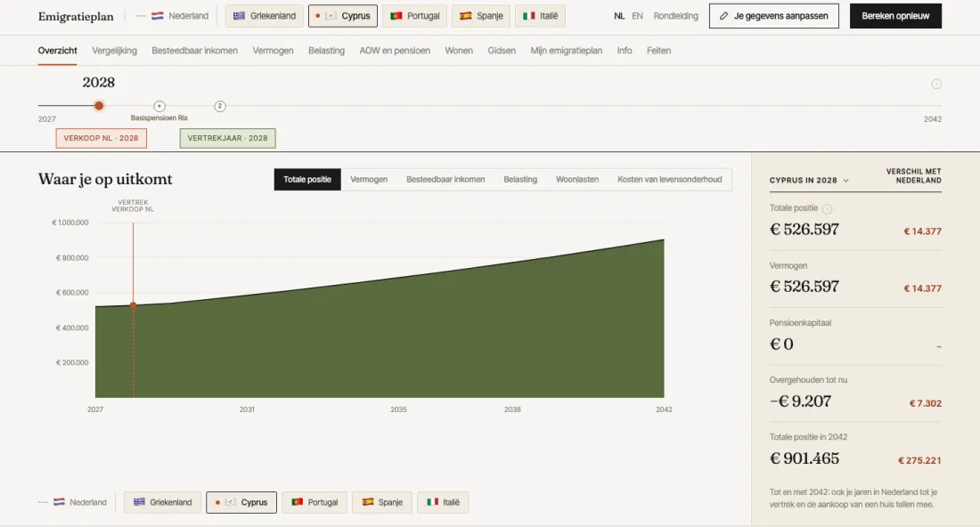Open the Emigratieplan home logo

(x=76, y=16)
